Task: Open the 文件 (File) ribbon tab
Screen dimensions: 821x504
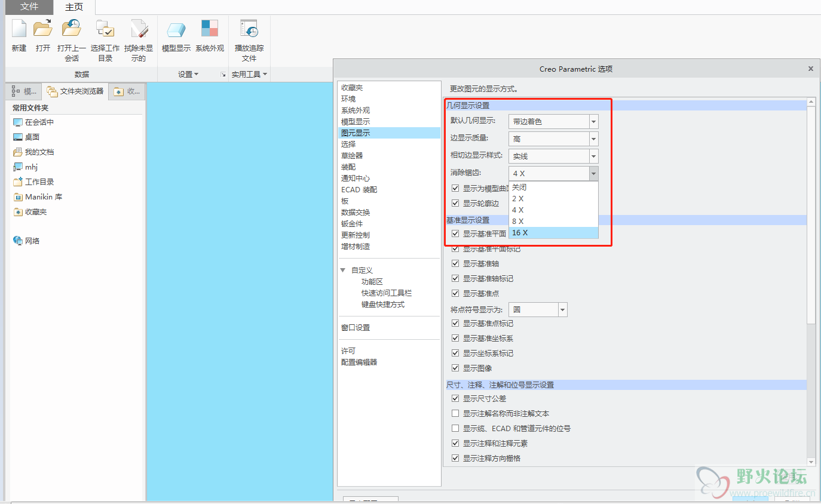Action: (x=29, y=7)
